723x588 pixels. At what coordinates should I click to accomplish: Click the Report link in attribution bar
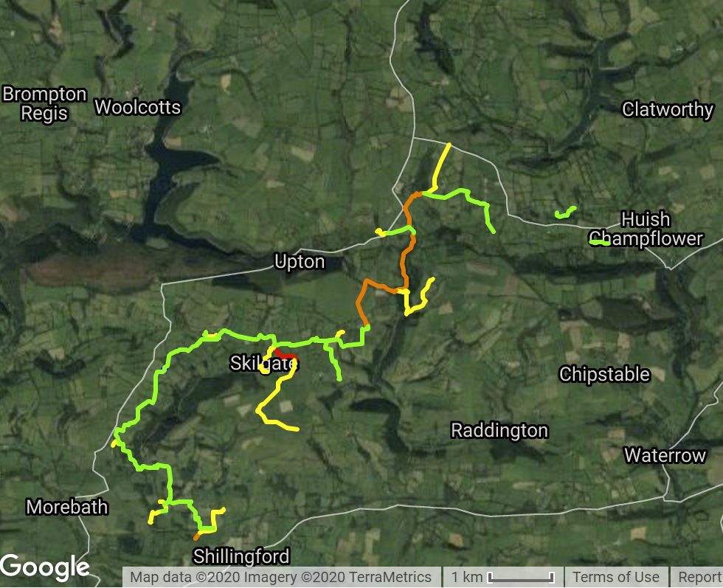699,577
